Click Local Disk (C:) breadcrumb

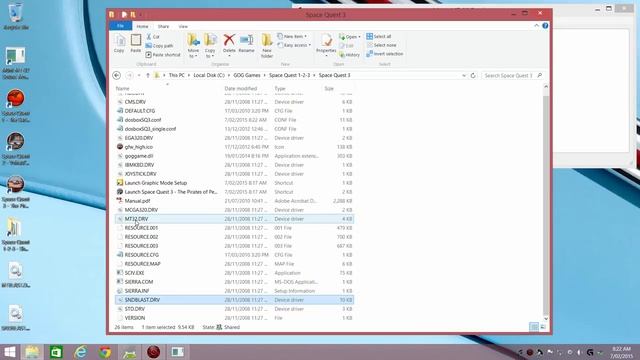(209, 76)
